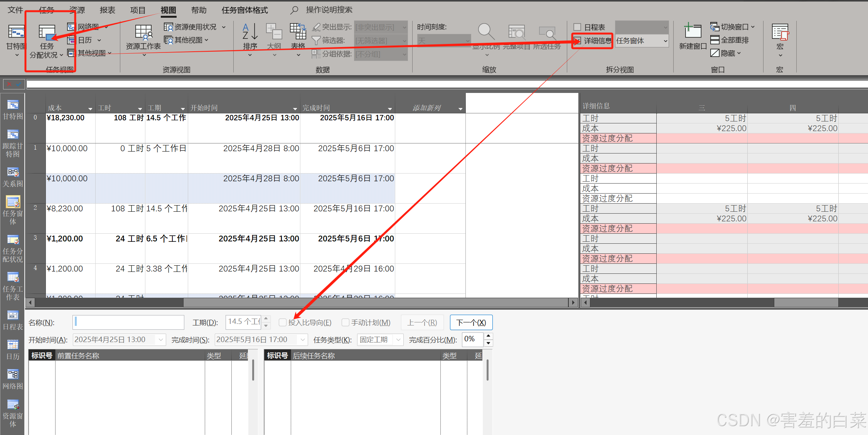This screenshot has width=868, height=435.
Task: Enable the Timeline (日程表) checkbox
Action: pyautogui.click(x=577, y=27)
